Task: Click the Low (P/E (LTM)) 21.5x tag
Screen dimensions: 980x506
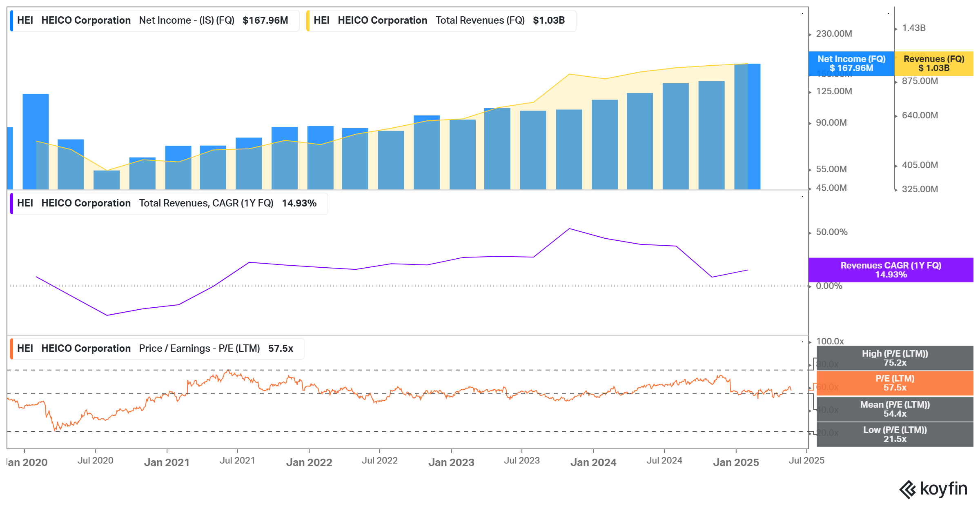Action: tap(895, 434)
